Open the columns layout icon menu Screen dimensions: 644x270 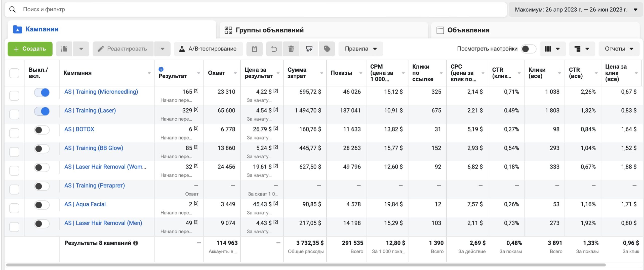pyautogui.click(x=552, y=49)
